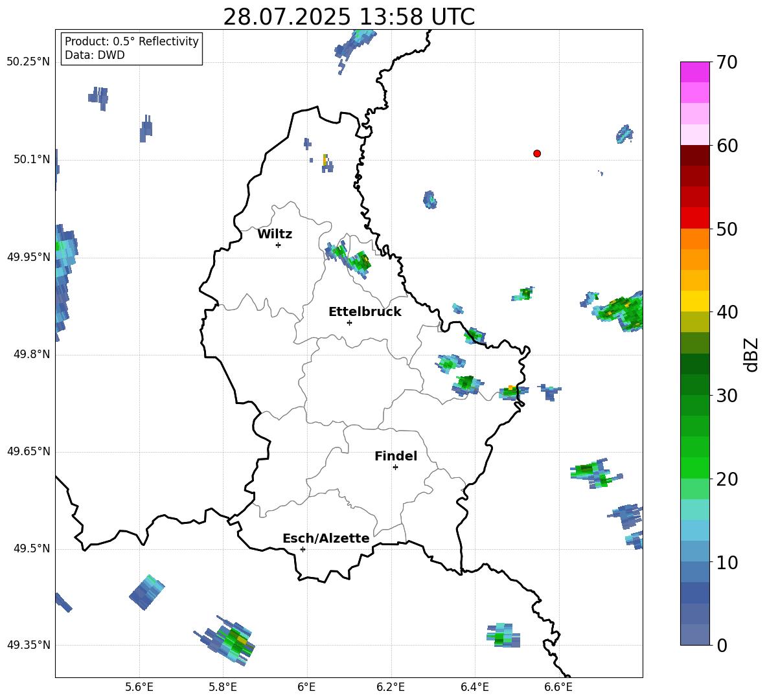The height and width of the screenshot is (700, 767).
Task: Click the Wiltz city label
Action: 275,234
